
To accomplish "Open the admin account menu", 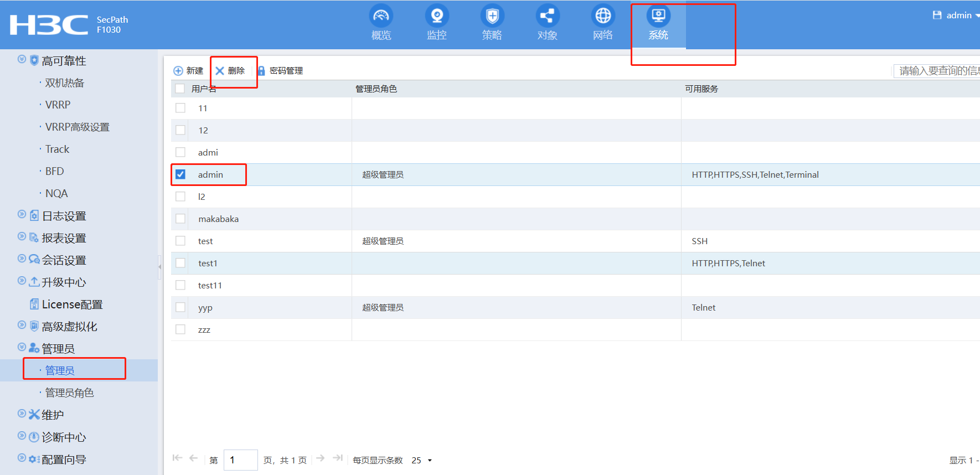I will (962, 16).
